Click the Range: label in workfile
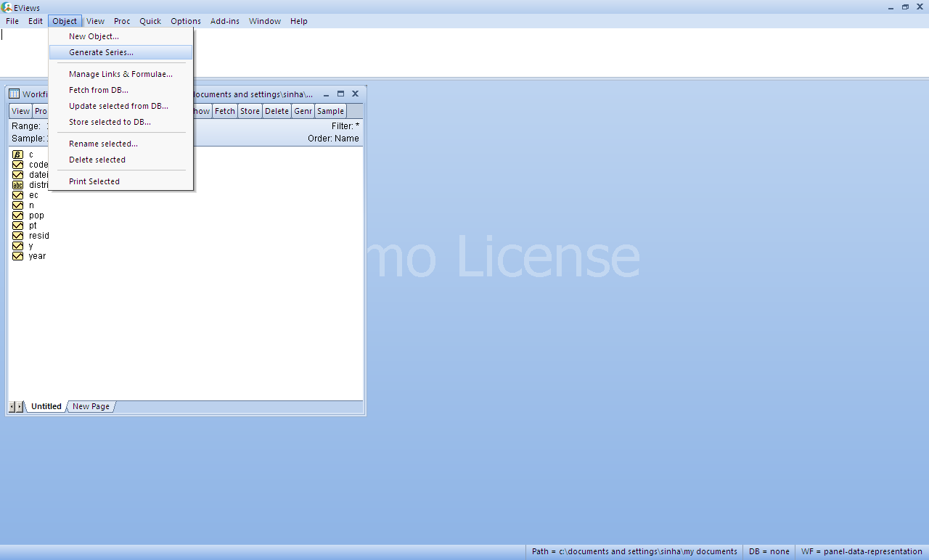Viewport: 929px width, 560px height. [26, 126]
